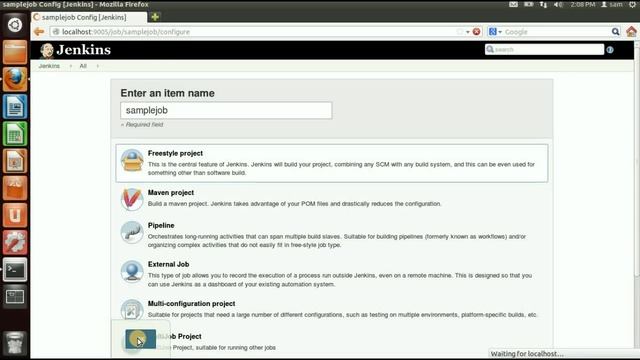
Task: Select the Maven project icon
Action: tap(132, 200)
